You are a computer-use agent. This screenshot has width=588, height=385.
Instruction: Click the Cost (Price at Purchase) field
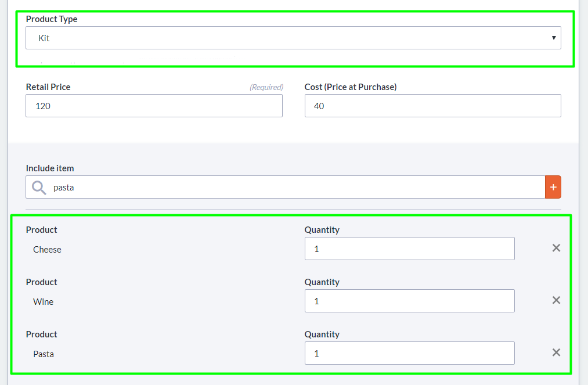tap(432, 106)
